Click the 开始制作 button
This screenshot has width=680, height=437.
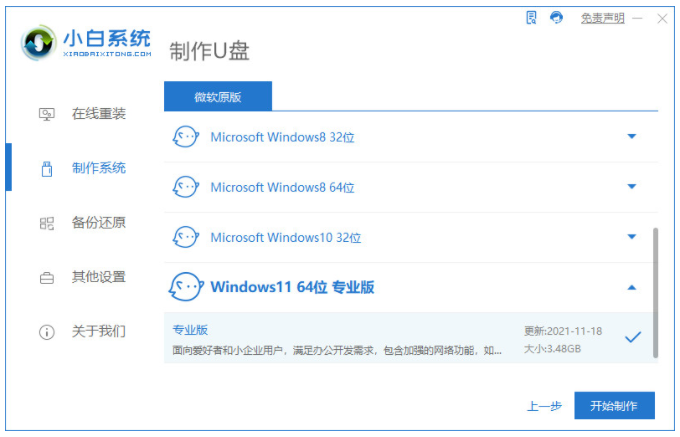tap(614, 406)
